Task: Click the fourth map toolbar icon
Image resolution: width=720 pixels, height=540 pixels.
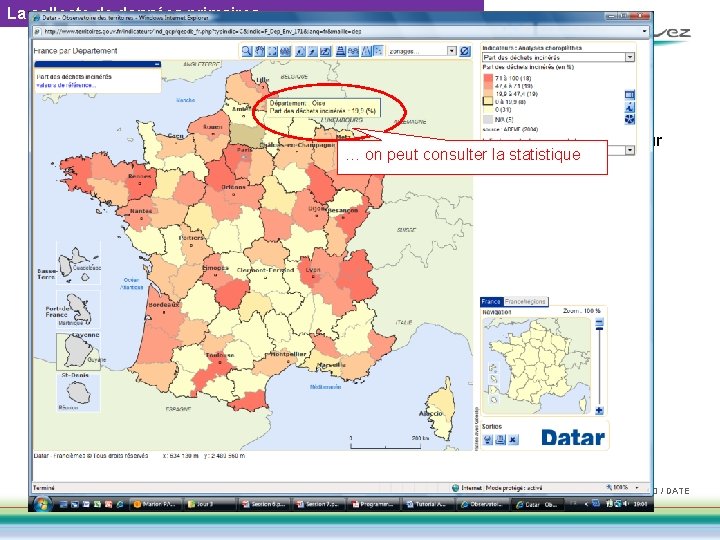Action: (285, 51)
